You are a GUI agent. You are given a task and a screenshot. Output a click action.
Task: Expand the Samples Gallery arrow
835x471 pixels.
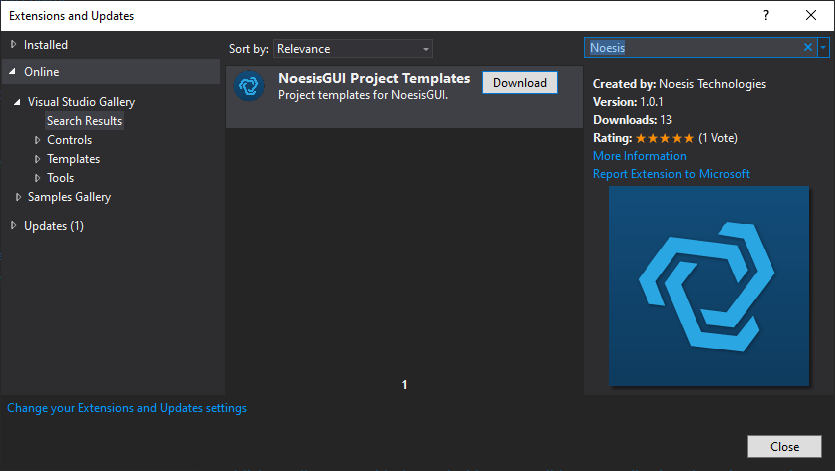pyautogui.click(x=18, y=197)
